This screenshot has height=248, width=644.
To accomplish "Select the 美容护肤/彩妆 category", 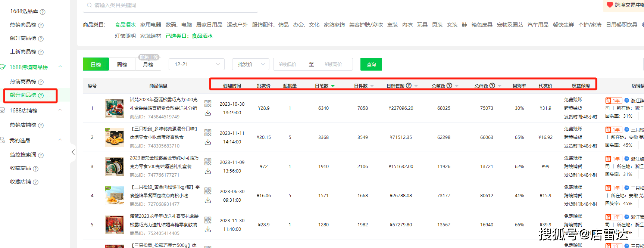I will (x=366, y=25).
